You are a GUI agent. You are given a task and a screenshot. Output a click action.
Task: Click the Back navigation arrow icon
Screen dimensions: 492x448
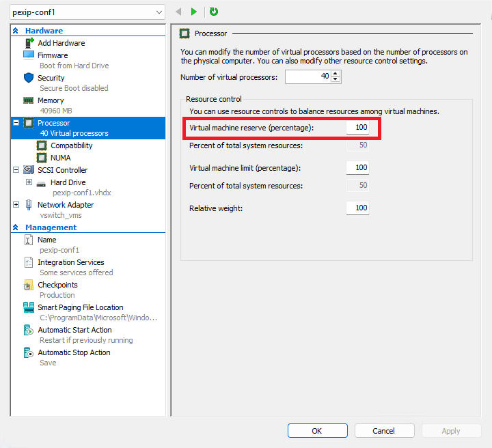click(178, 12)
